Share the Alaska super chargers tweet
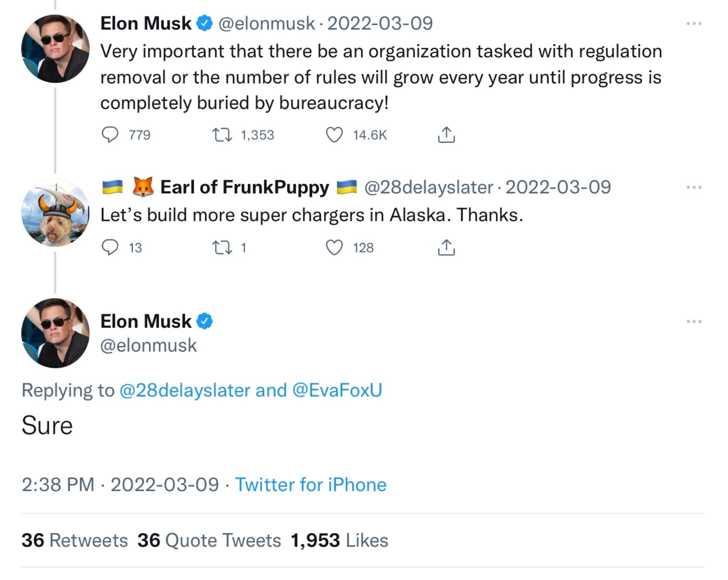728x580 pixels. (446, 248)
